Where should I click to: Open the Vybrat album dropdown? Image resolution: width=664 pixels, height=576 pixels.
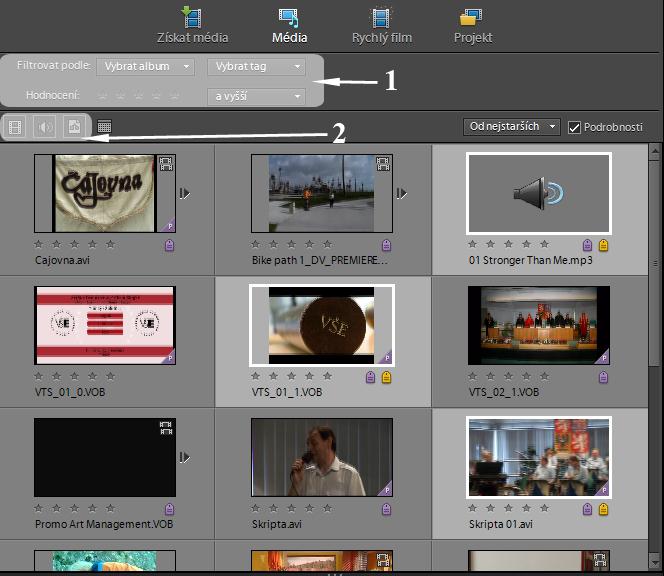(145, 66)
